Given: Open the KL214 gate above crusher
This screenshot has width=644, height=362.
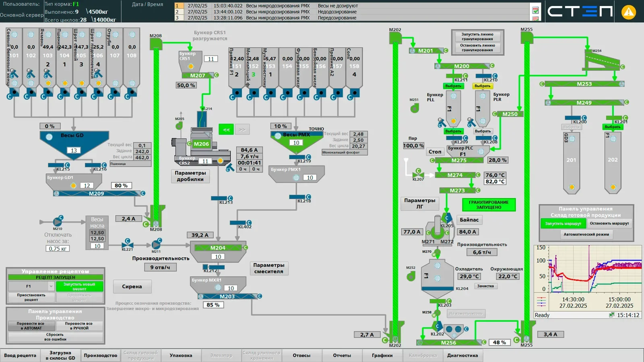Looking at the screenshot, I should tap(202, 118).
